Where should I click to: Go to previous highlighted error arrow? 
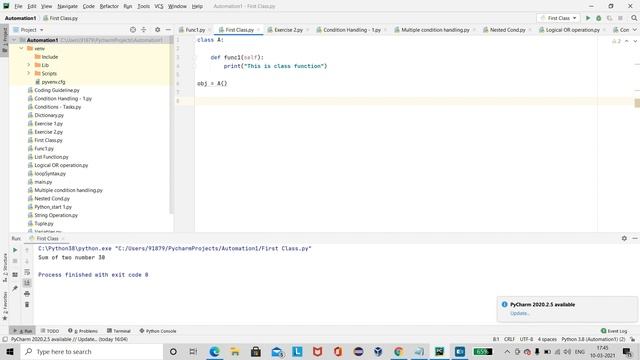tap(627, 41)
